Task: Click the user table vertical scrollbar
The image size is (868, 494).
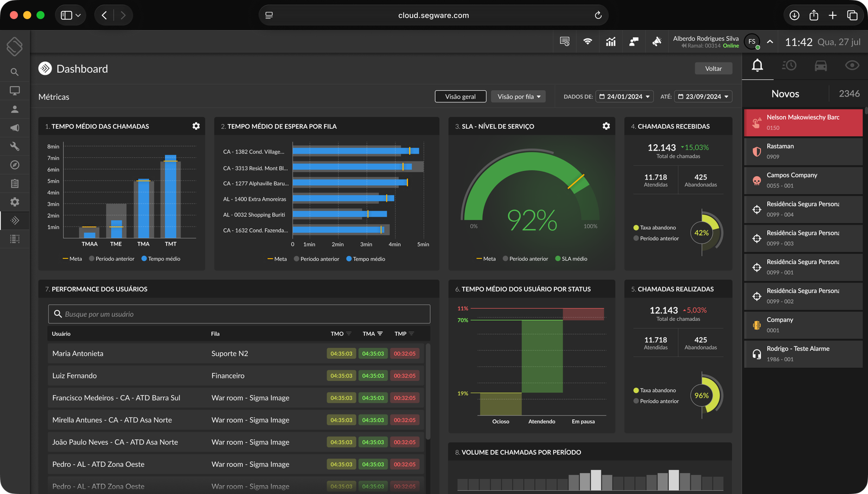Action: pyautogui.click(x=428, y=390)
